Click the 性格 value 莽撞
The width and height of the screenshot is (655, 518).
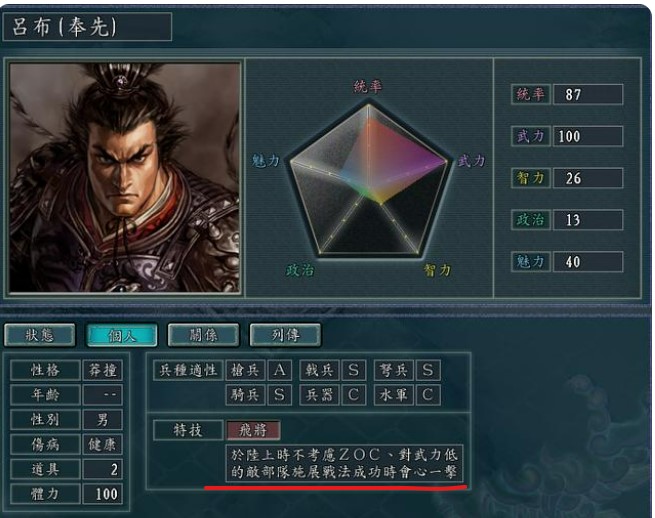(103, 370)
